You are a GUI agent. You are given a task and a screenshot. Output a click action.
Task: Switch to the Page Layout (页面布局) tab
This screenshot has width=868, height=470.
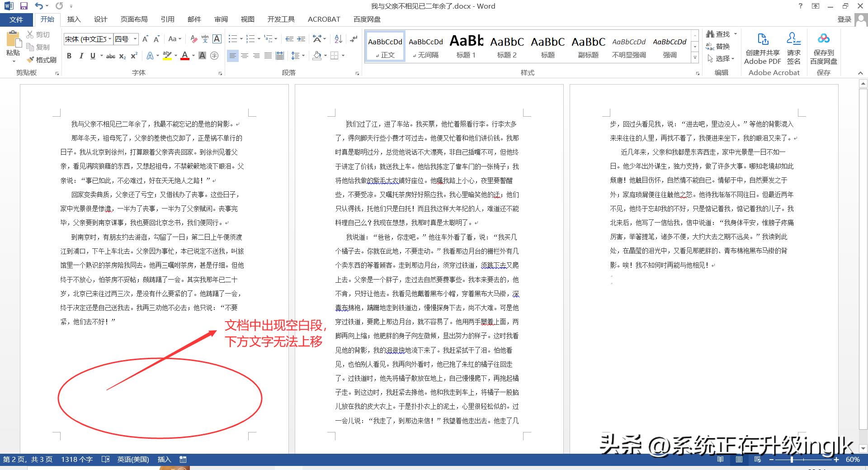(x=134, y=19)
